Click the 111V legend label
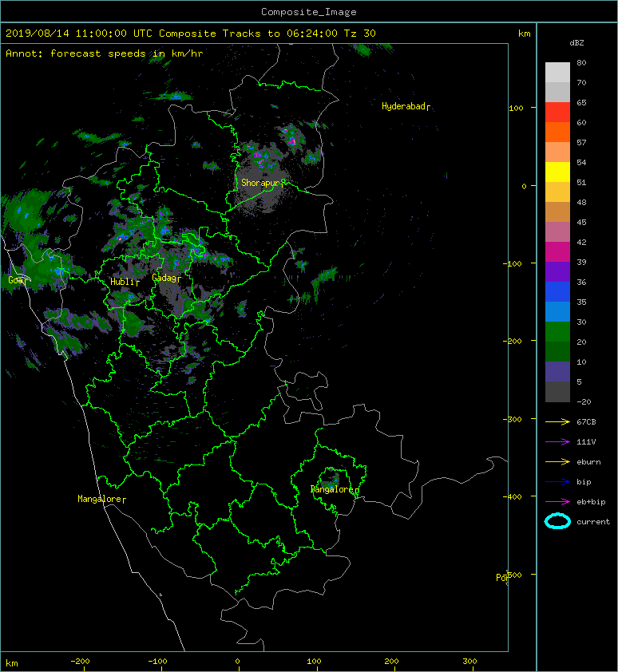Image resolution: width=618 pixels, height=672 pixels. (586, 442)
